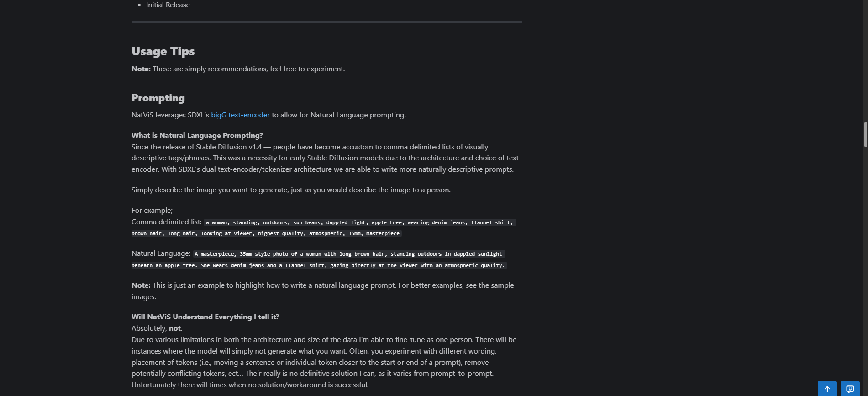Click the Prompting section heading
Screen dimensions: 868x396
point(158,98)
